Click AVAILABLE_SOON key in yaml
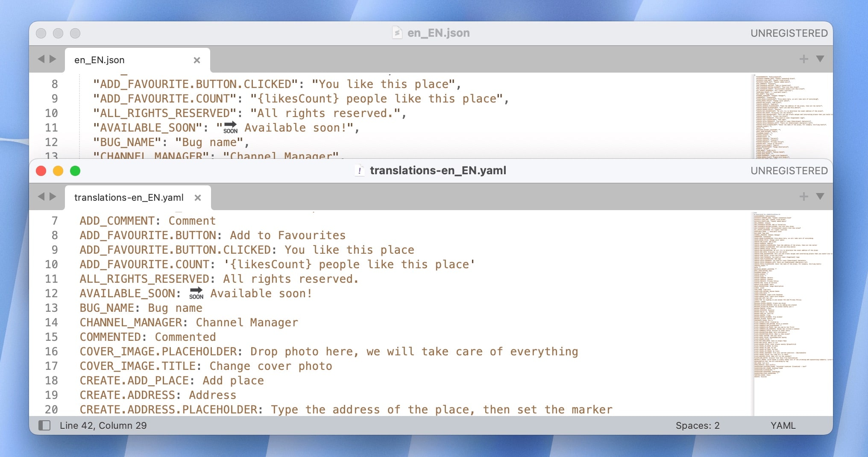Image resolution: width=868 pixels, height=457 pixels. 127,293
